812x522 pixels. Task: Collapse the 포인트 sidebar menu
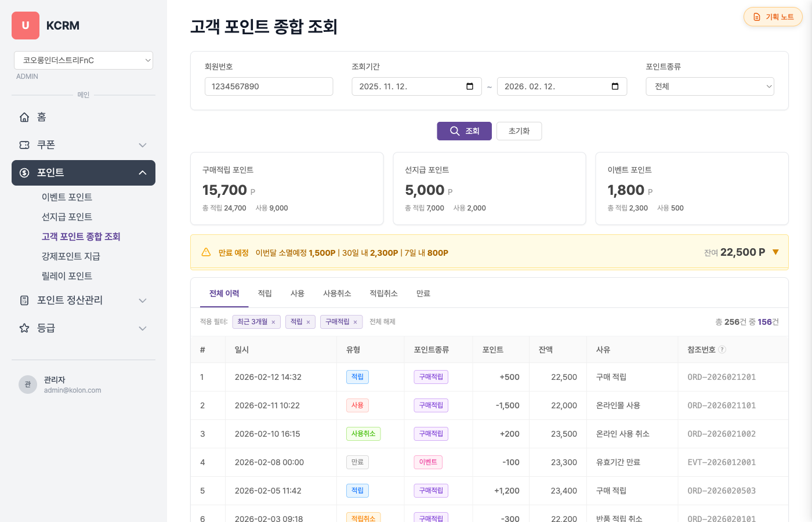point(142,173)
